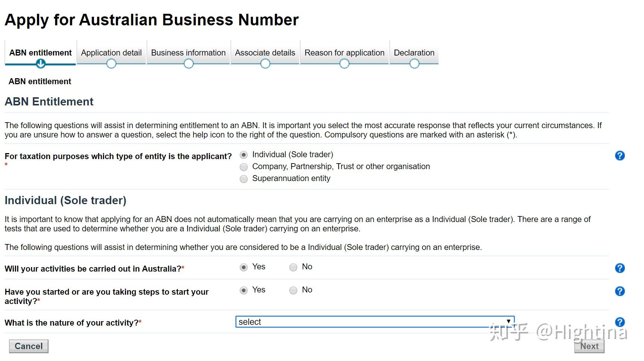Open help for started activity question
This screenshot has height=361, width=644.
pos(619,291)
